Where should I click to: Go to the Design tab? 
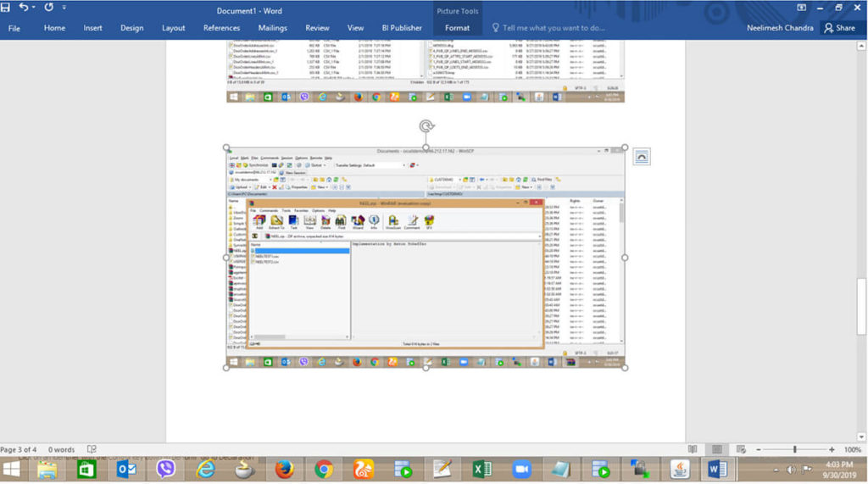tap(131, 28)
